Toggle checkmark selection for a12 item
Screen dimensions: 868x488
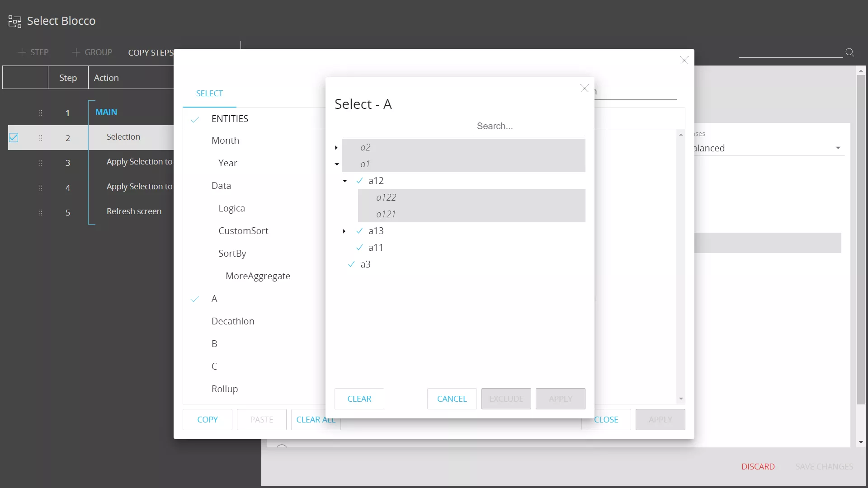click(x=359, y=181)
